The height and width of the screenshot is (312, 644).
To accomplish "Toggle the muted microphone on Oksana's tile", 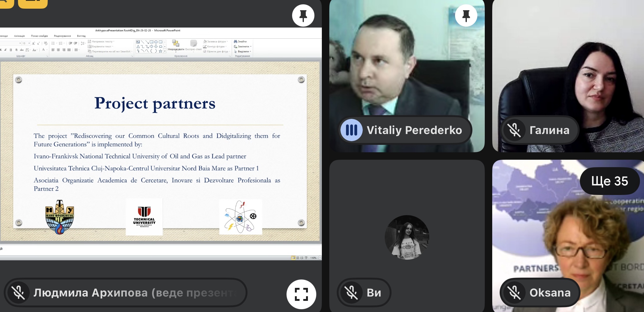I will [x=514, y=292].
